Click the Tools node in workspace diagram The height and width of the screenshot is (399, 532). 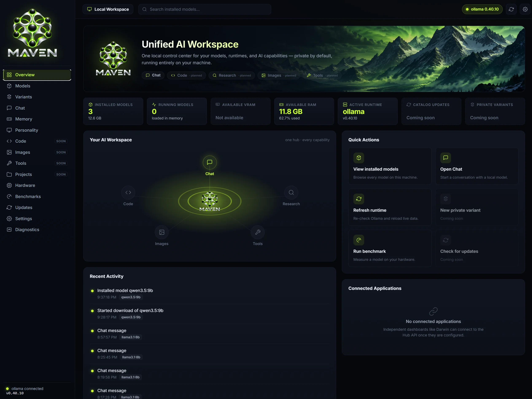(x=258, y=232)
